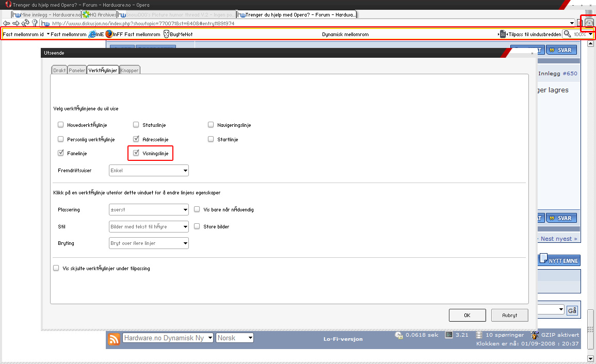Screen dimensions: 596x364
Task: Open the Fremdriftsviser dropdown
Action: click(149, 170)
